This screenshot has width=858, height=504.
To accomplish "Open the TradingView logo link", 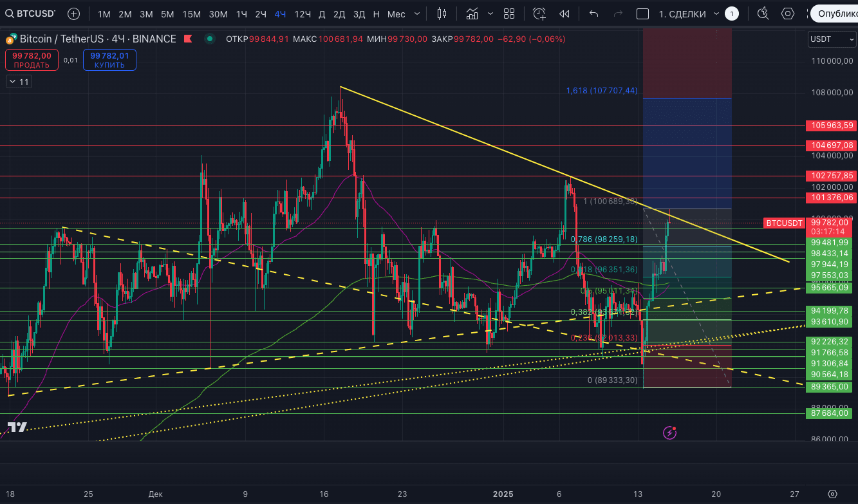I will 17,427.
